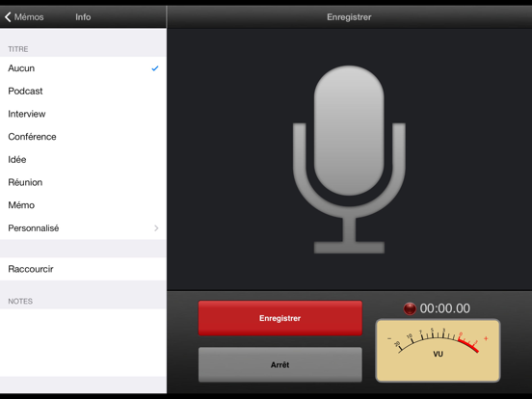Viewport: 532px width, 399px height.
Task: Stop recording with the Arrêt button
Action: 280,364
